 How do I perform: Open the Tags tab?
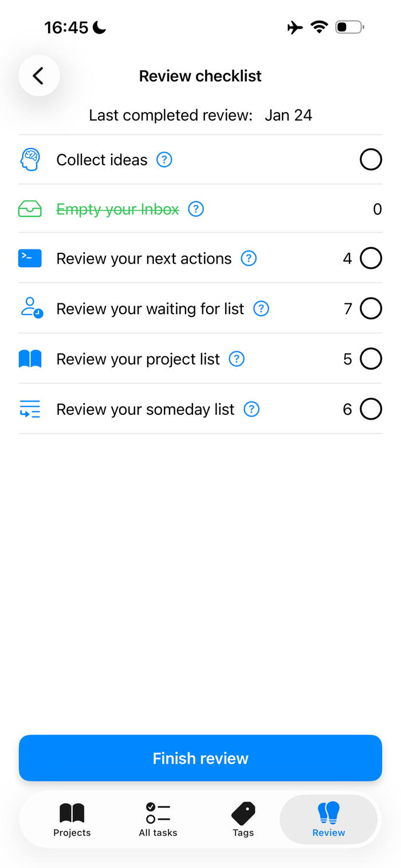tap(243, 819)
